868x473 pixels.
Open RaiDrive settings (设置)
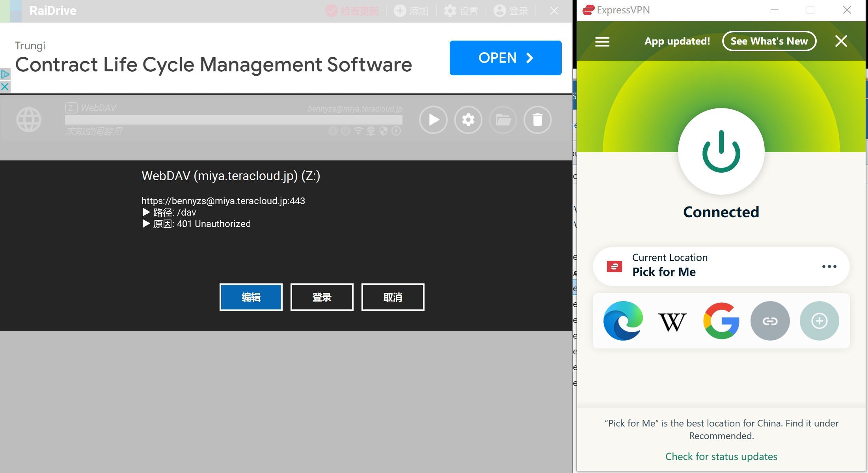click(x=461, y=11)
